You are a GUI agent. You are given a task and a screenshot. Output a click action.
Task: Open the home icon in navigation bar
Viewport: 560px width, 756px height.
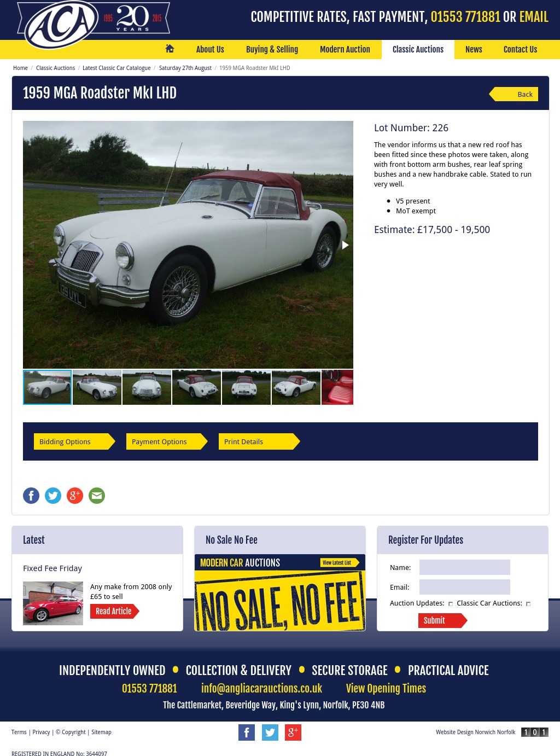coord(170,49)
